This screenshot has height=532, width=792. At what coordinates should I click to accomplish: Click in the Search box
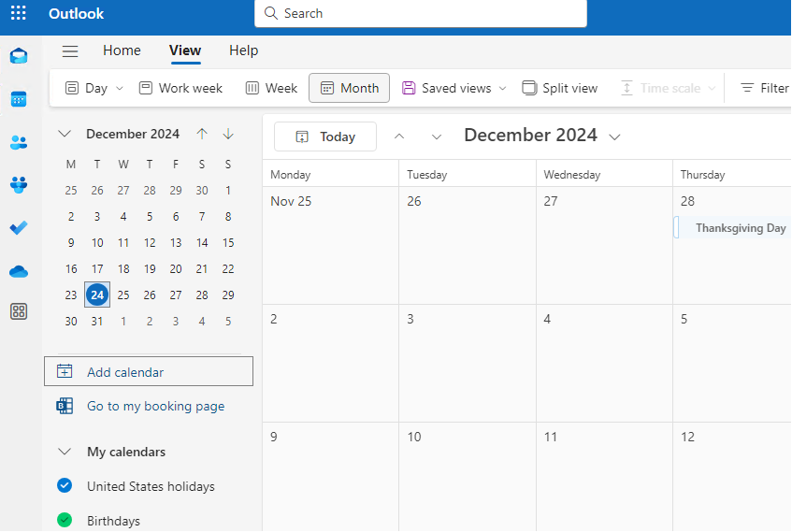[x=421, y=13]
